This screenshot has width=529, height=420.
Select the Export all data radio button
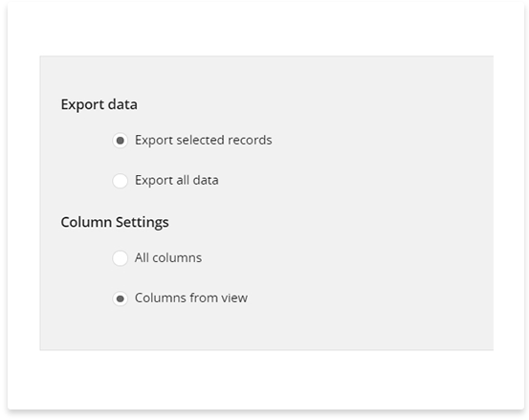pos(121,181)
